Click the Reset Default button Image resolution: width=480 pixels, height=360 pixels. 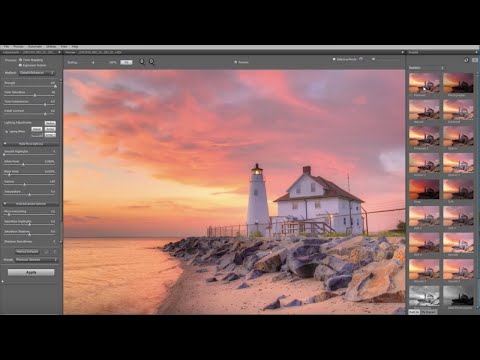(28, 252)
